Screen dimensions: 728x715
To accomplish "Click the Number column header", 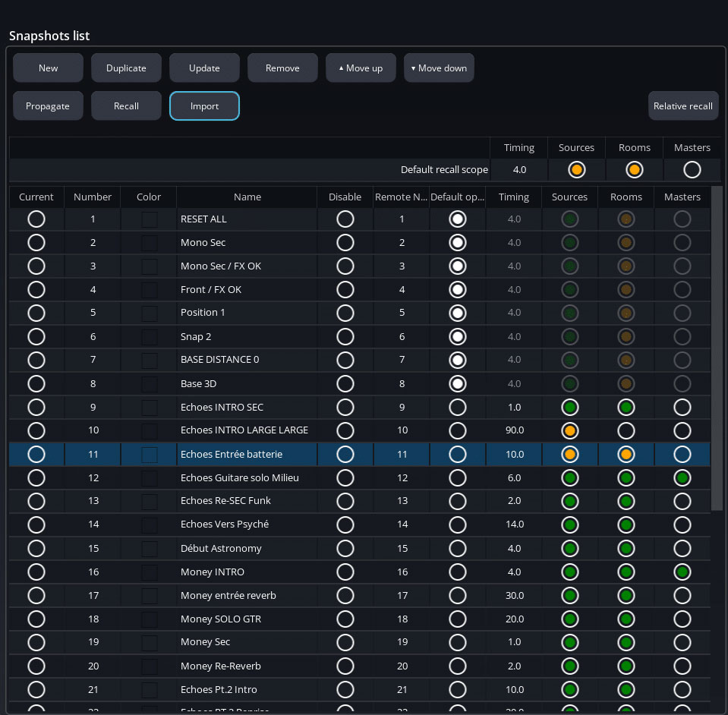I will pos(93,197).
